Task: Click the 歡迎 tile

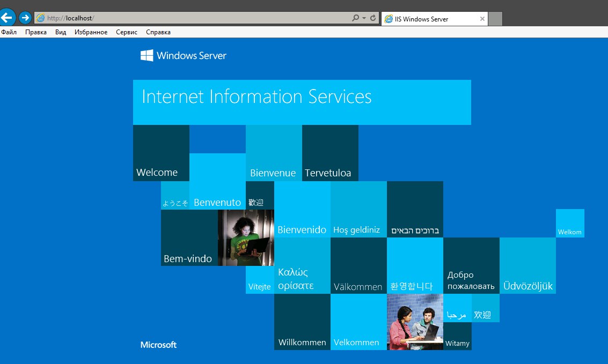Action: pyautogui.click(x=260, y=196)
